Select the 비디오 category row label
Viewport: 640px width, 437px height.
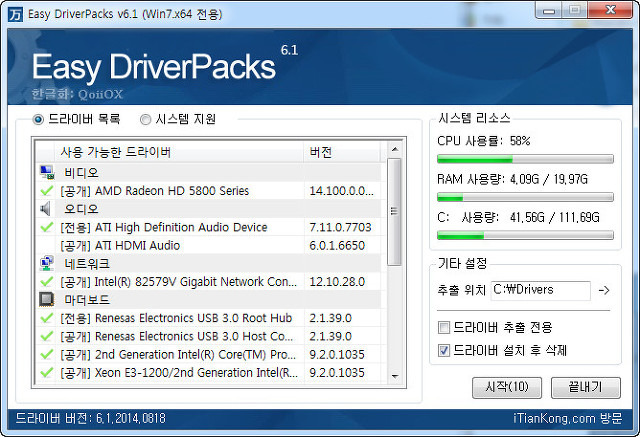click(82, 173)
